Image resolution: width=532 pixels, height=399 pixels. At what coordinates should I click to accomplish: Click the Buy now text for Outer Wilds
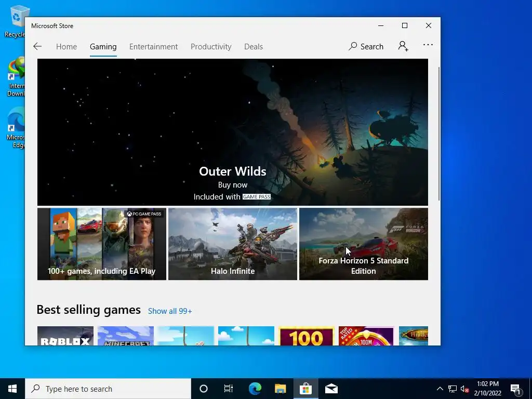[233, 185]
